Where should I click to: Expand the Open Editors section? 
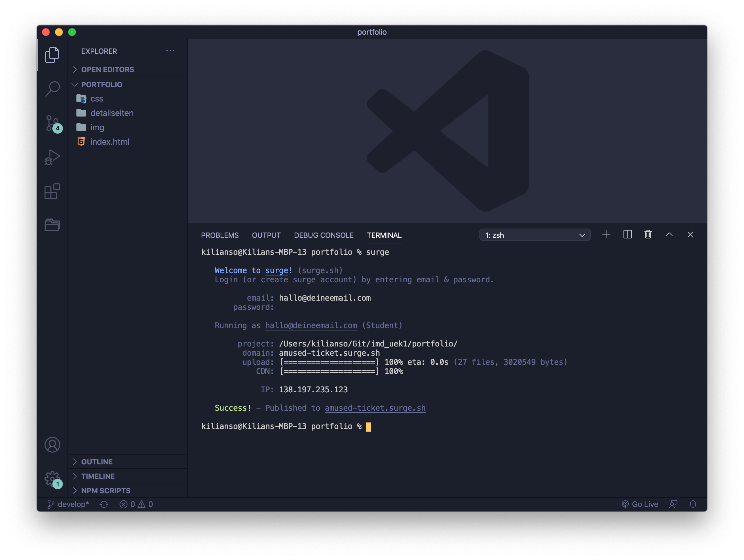[128, 70]
